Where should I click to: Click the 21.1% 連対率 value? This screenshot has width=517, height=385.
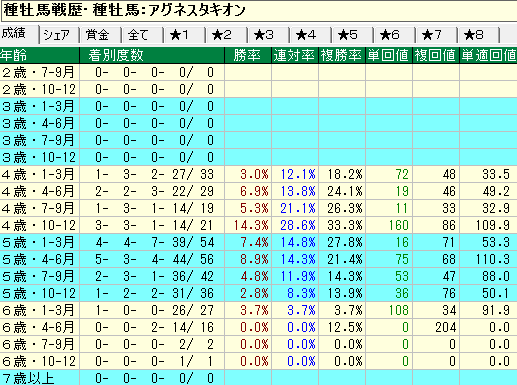point(298,208)
